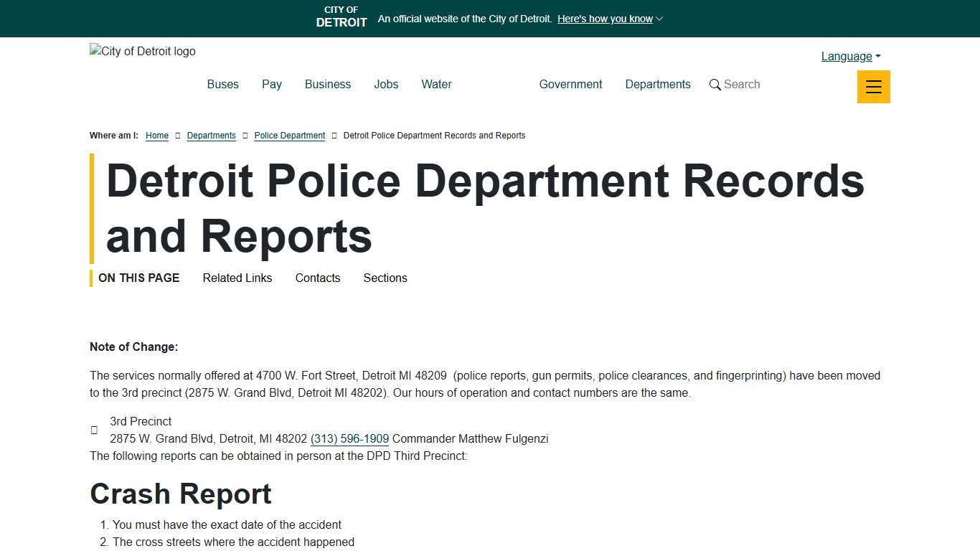The width and height of the screenshot is (980, 551).
Task: Select Water from the navigation bar
Action: coord(436,84)
